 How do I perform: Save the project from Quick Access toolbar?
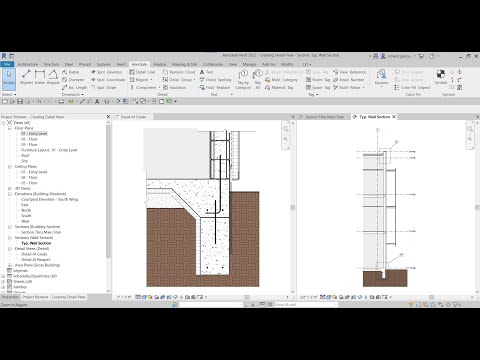[x=20, y=101]
